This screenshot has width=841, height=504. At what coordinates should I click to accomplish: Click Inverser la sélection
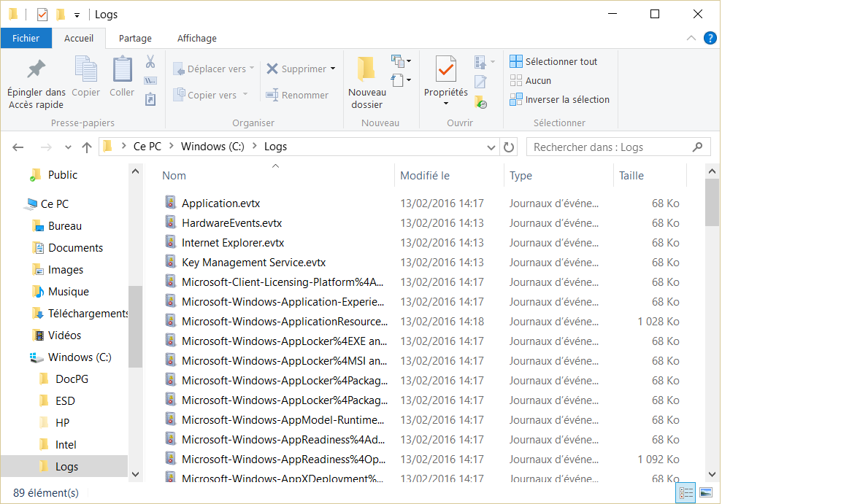point(559,99)
